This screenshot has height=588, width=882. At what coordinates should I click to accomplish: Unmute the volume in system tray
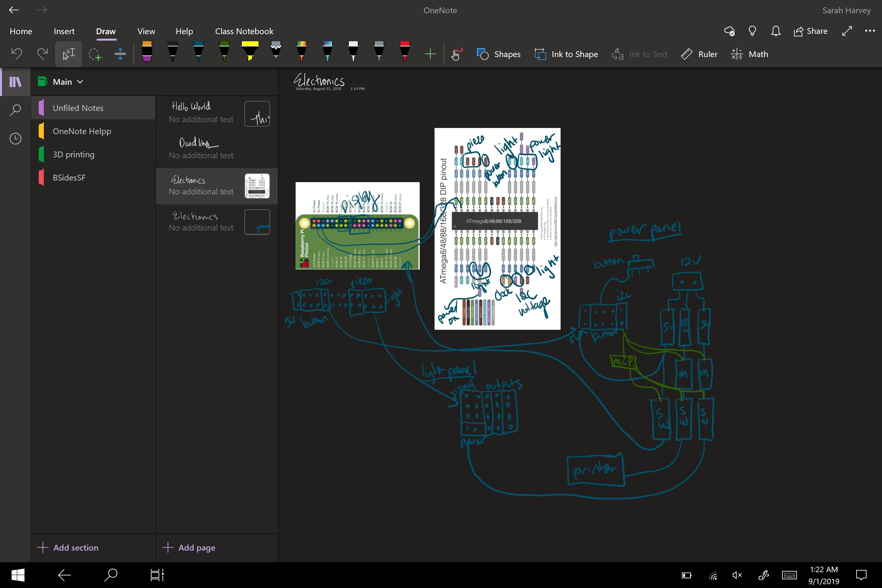click(x=737, y=575)
